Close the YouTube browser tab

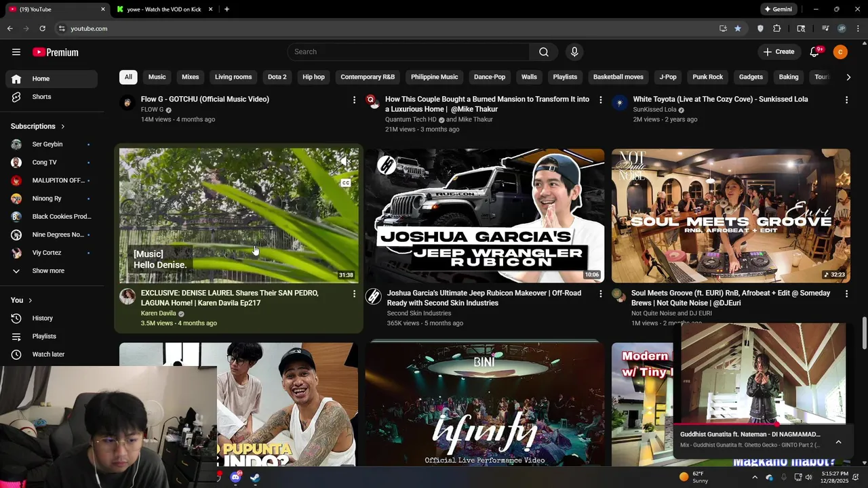point(103,9)
